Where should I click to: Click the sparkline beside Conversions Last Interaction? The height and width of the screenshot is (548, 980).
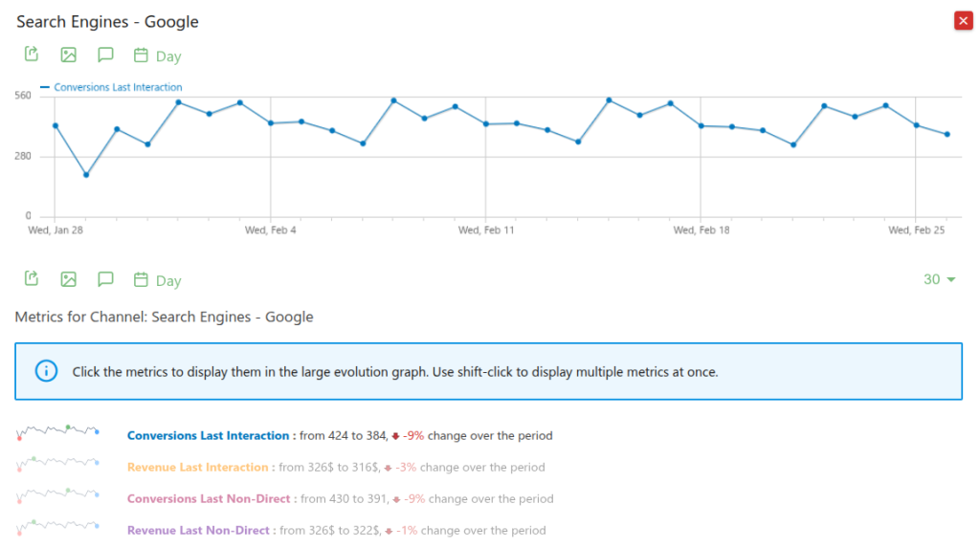pyautogui.click(x=57, y=434)
